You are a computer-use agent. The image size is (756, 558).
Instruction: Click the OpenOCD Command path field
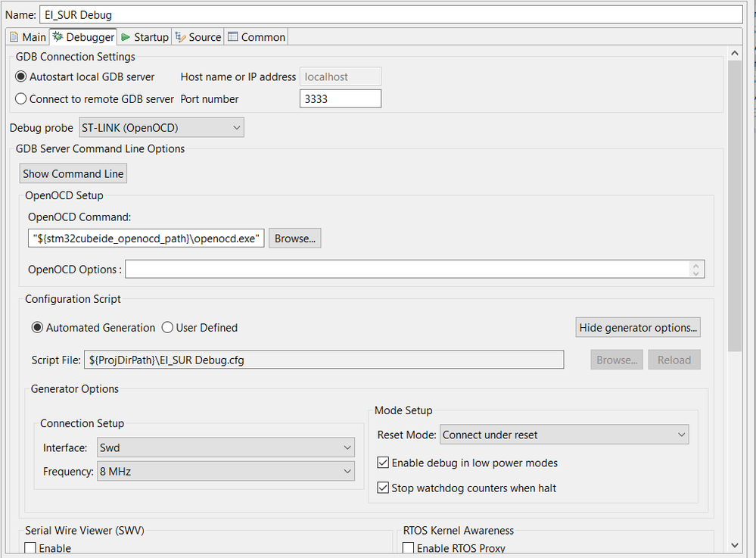click(x=146, y=238)
